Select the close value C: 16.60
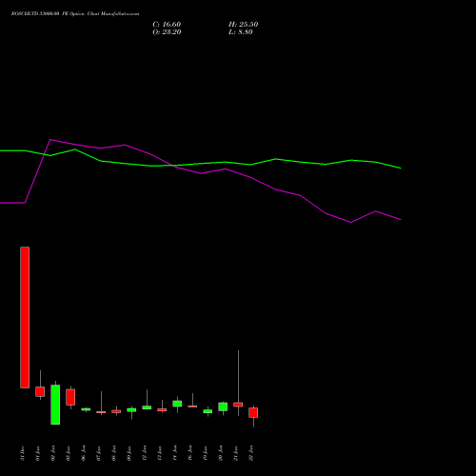Image resolution: width=476 pixels, height=476 pixels. click(167, 25)
